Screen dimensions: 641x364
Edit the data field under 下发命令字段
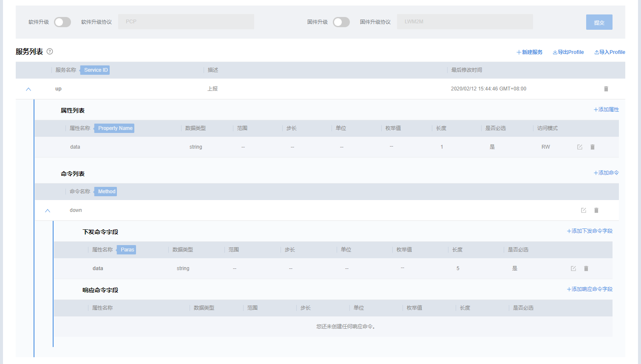pos(573,268)
